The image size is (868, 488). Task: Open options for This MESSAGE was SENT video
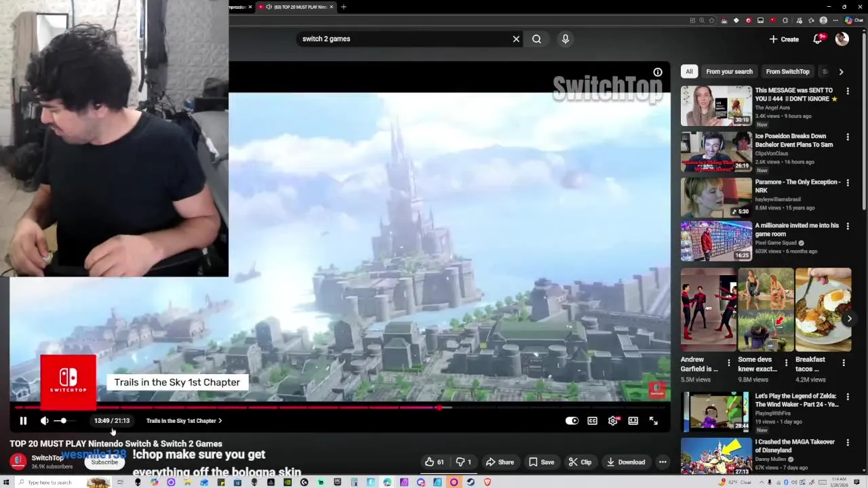pyautogui.click(x=848, y=91)
